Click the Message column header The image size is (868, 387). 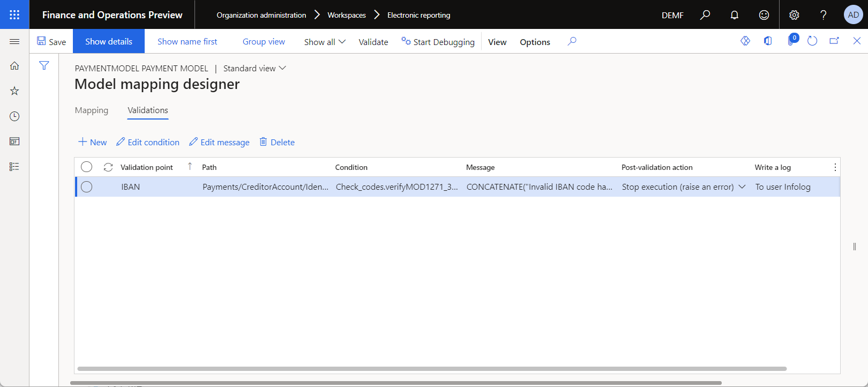click(481, 167)
